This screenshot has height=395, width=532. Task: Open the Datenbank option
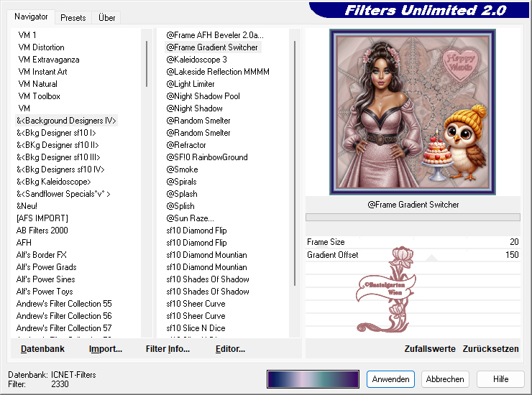42,349
